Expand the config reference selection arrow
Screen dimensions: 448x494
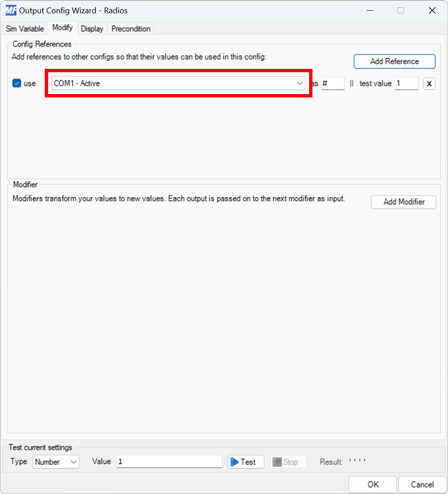(300, 83)
